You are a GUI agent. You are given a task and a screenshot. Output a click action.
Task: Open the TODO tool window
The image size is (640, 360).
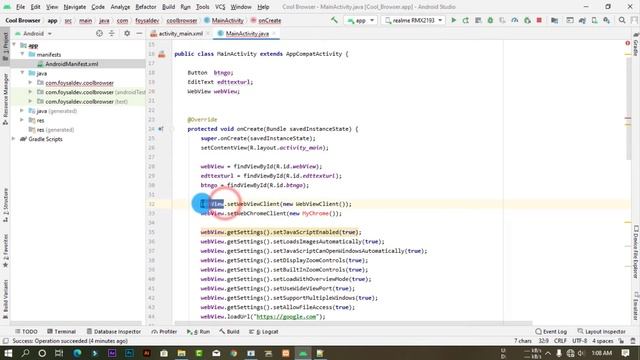[x=26, y=331]
